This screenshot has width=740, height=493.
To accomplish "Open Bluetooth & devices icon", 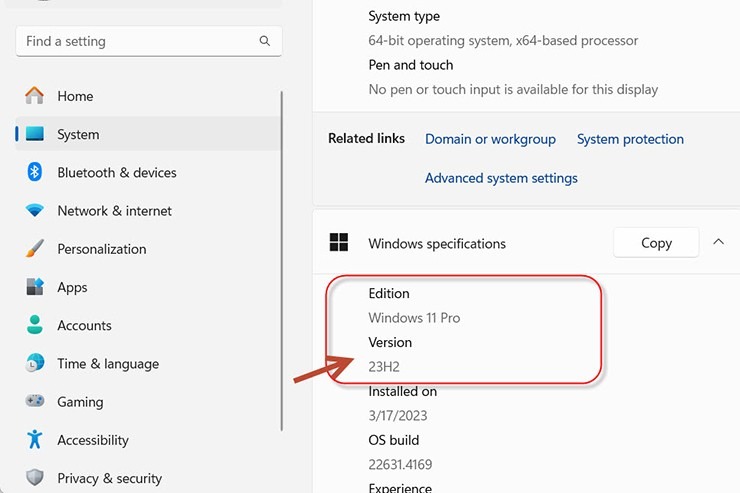I will (x=35, y=173).
